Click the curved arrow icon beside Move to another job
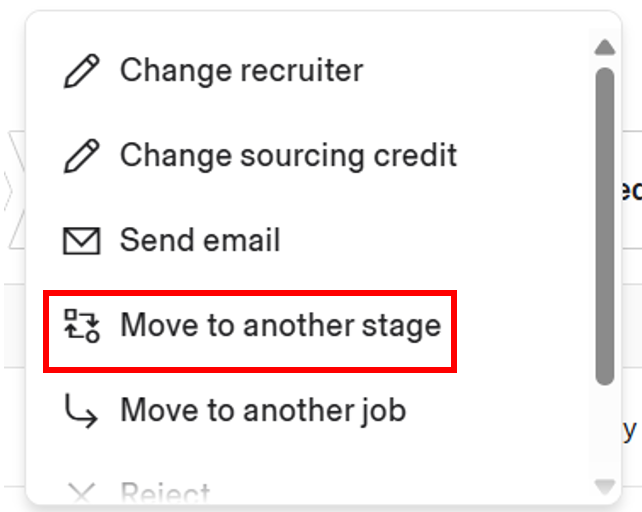The height and width of the screenshot is (512, 642). point(81,411)
